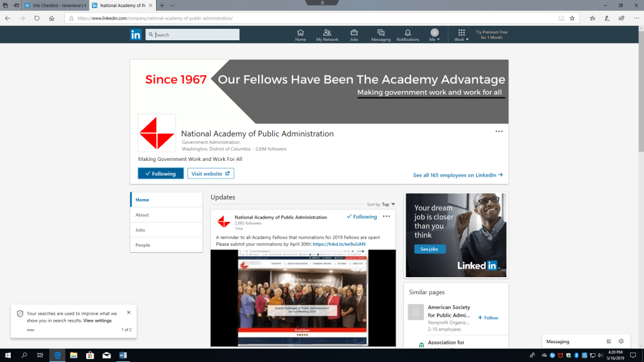Select the People tab in sidebar
This screenshot has width=644, height=362.
point(143,245)
